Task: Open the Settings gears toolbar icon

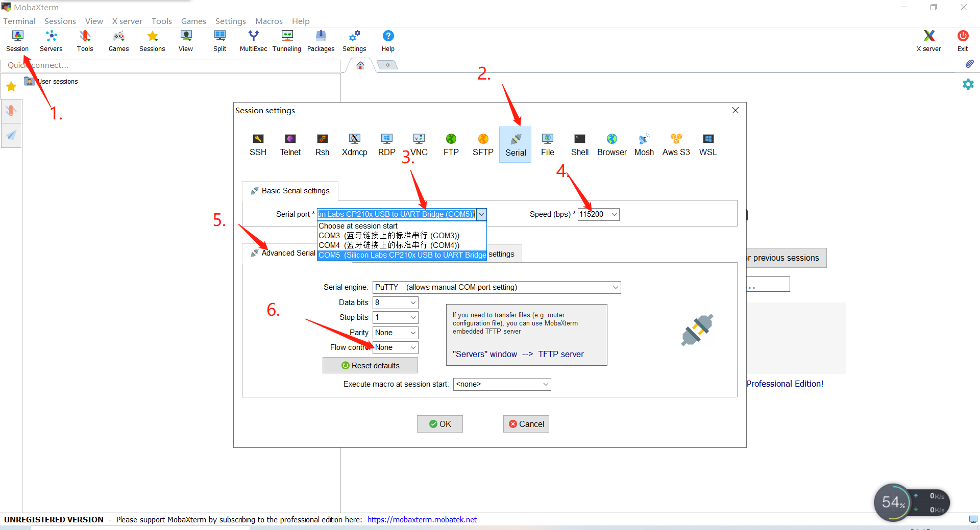Action: pos(354,41)
